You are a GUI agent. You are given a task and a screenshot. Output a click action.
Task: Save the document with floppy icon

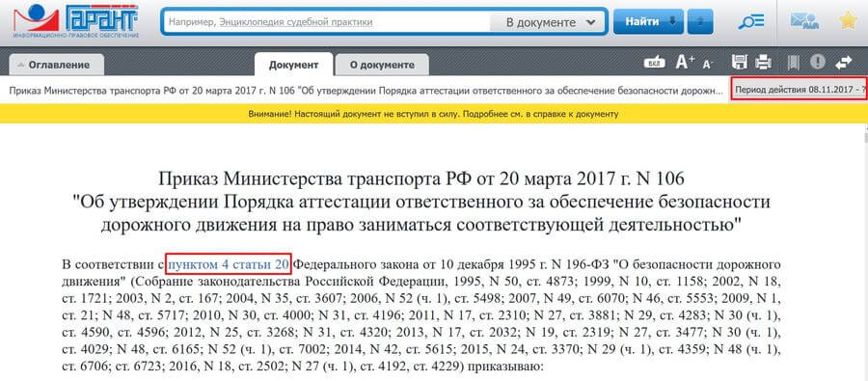tap(740, 63)
